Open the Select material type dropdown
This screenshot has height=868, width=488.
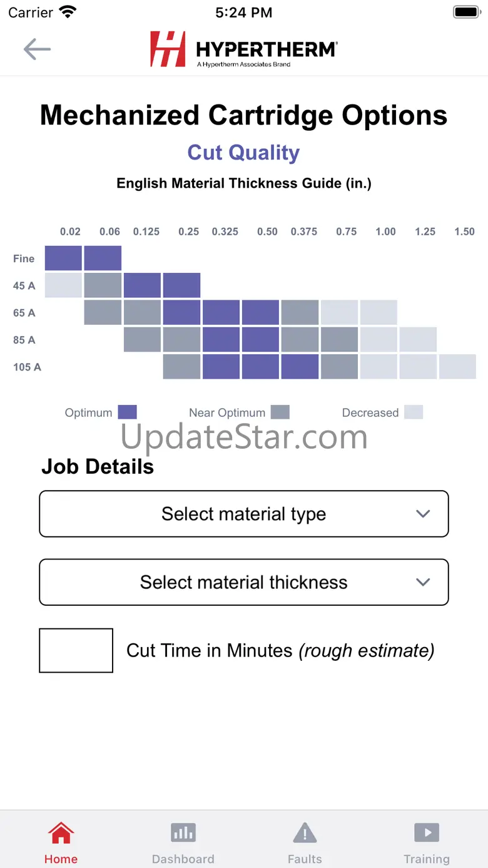pyautogui.click(x=243, y=514)
